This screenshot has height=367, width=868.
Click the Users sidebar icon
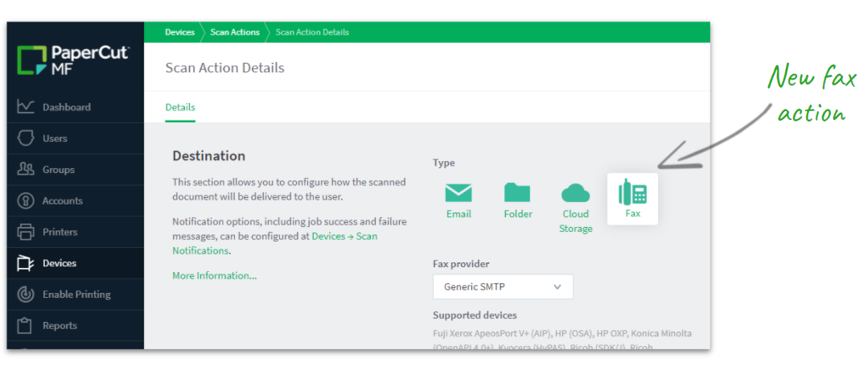tap(26, 138)
